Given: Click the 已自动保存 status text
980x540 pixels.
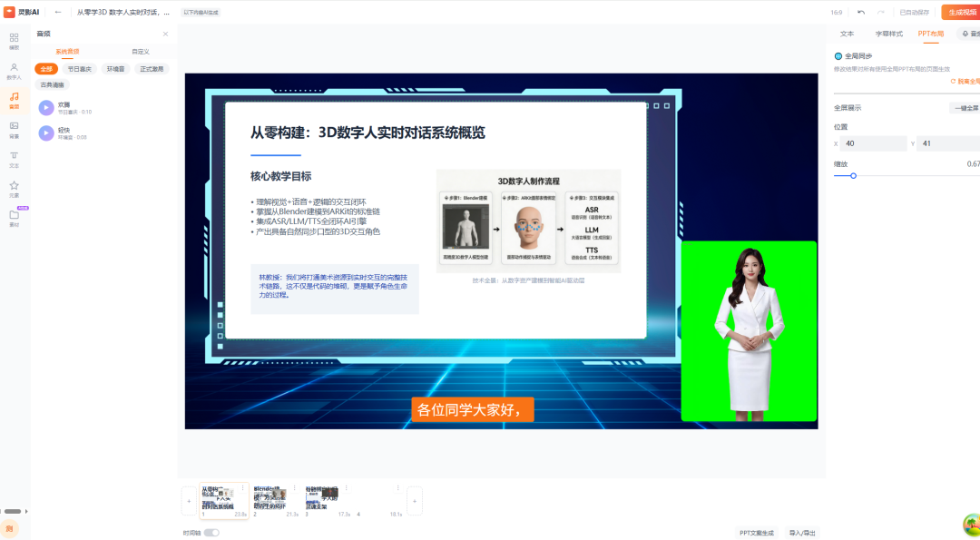Looking at the screenshot, I should coord(915,13).
